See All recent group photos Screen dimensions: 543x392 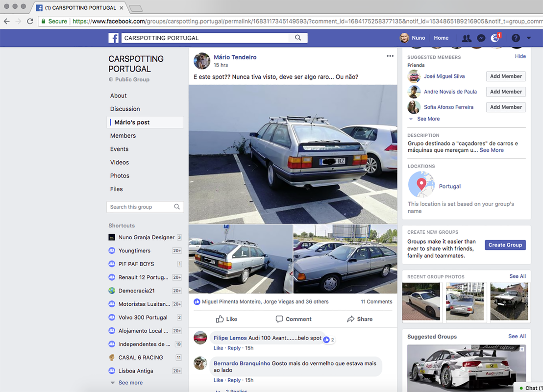click(x=518, y=276)
